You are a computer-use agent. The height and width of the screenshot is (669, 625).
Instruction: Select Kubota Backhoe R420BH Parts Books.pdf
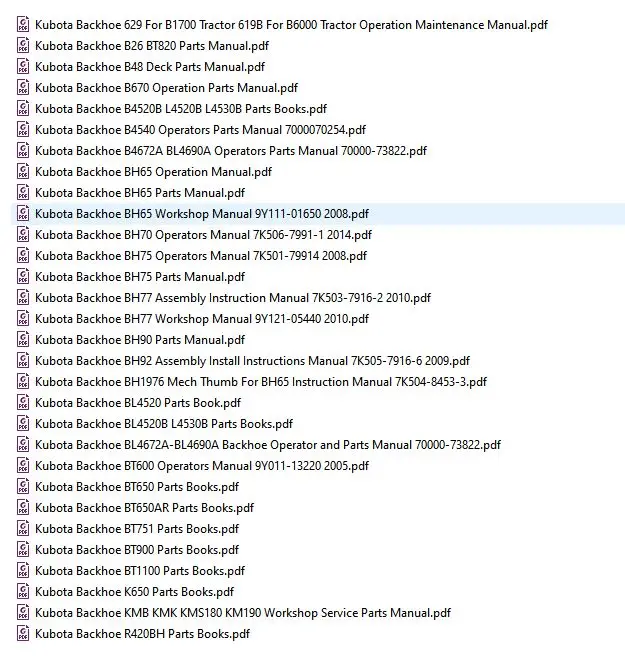click(142, 634)
